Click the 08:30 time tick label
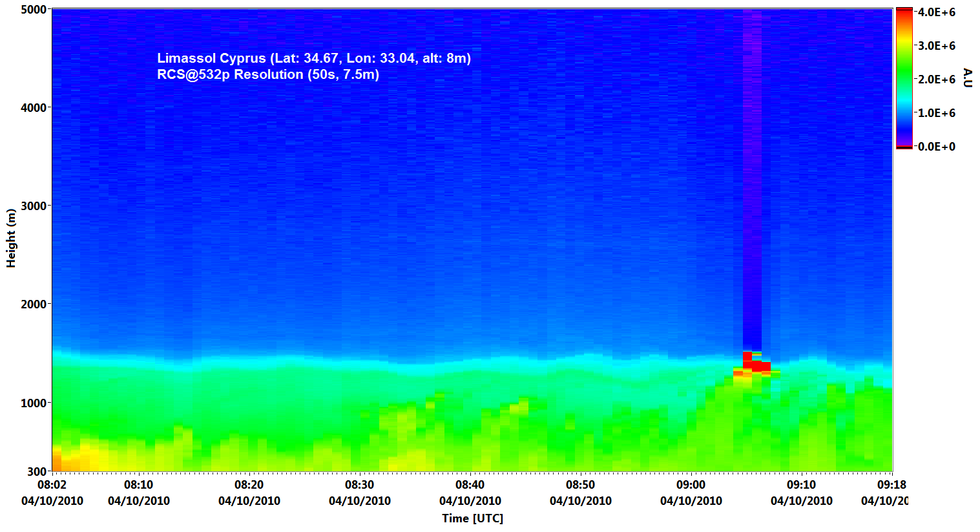 359,485
